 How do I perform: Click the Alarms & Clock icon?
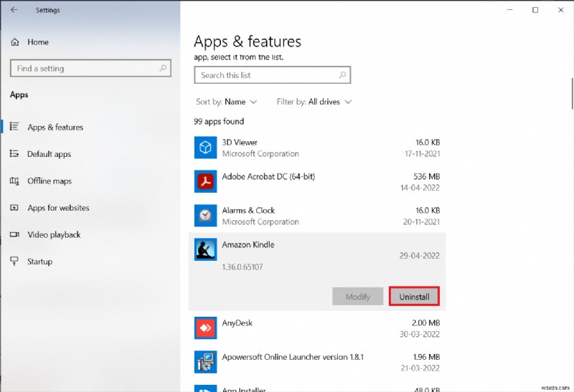coord(205,216)
